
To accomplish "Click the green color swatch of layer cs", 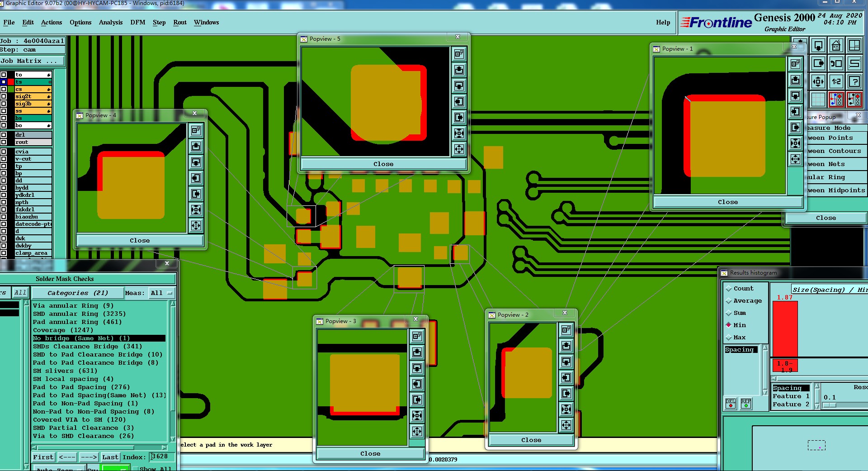I will point(11,89).
